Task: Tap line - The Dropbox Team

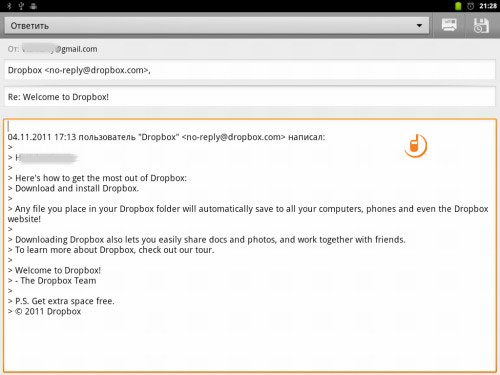Action: pos(52,281)
